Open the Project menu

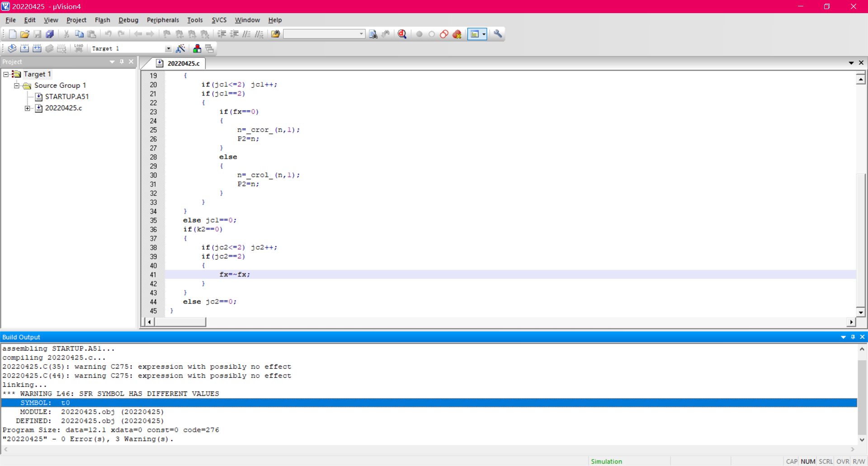tap(76, 20)
